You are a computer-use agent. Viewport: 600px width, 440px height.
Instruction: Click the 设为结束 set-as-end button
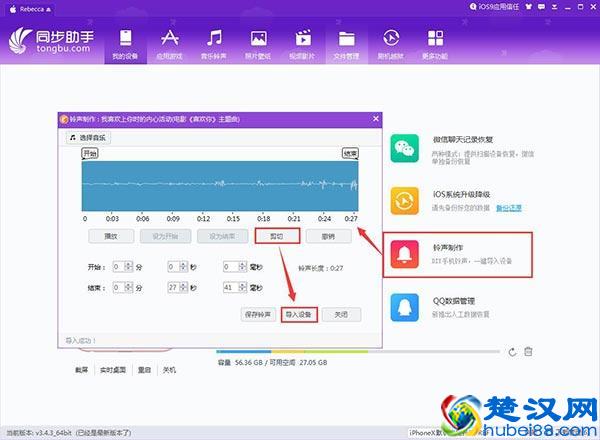(222, 236)
